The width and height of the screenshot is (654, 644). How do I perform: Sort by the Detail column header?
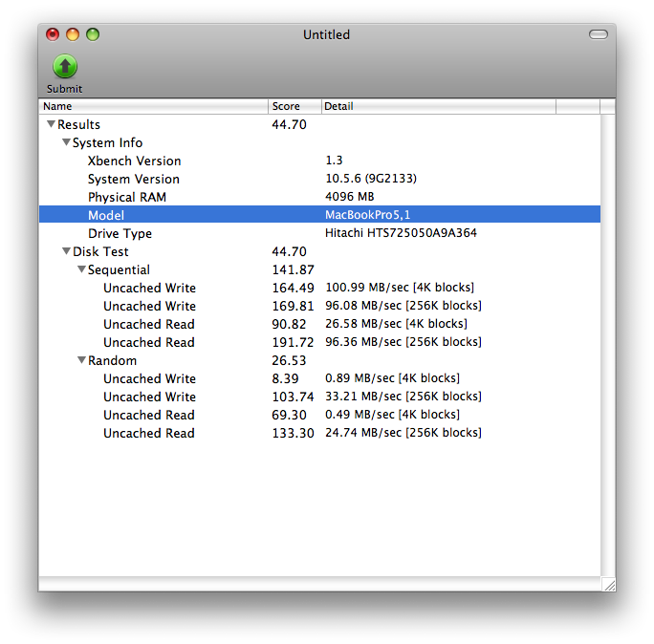(x=439, y=106)
